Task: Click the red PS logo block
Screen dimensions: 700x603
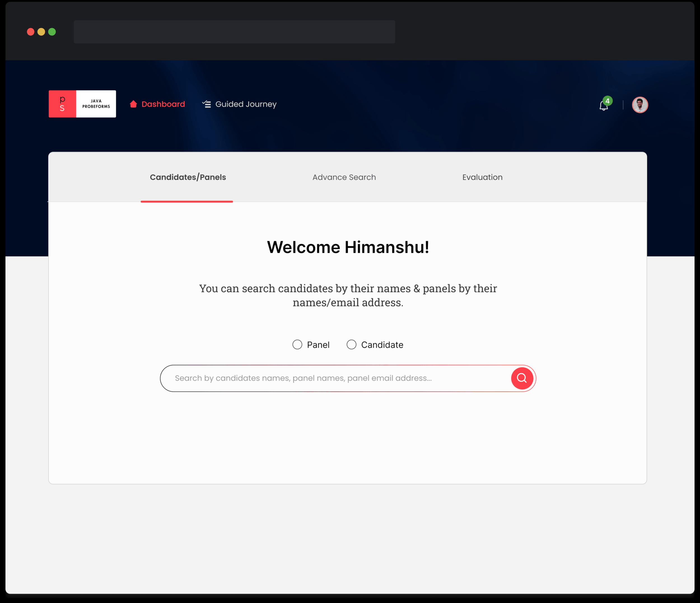Action: pyautogui.click(x=62, y=104)
